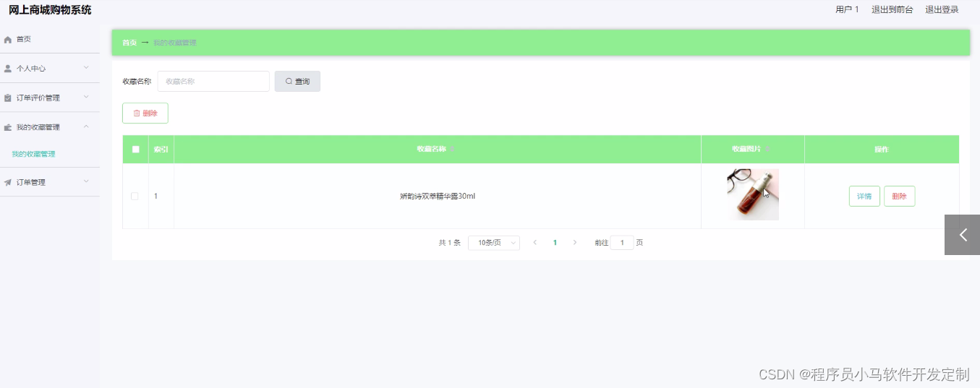Click the 操作 column header
The height and width of the screenshot is (388, 980).
pos(882,150)
